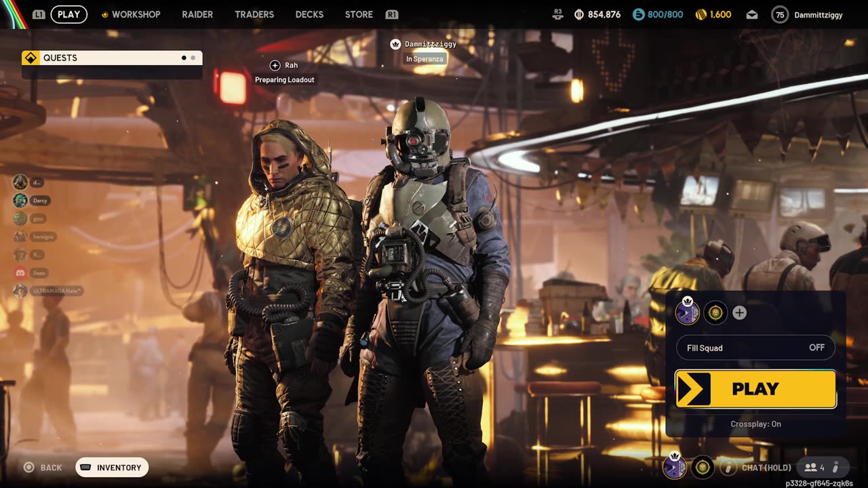Open the PLAY tab in top navigation
868x488 pixels.
(68, 14)
